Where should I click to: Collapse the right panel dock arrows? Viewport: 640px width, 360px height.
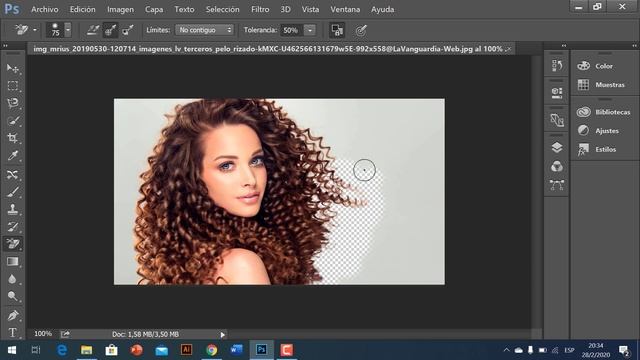pos(634,46)
